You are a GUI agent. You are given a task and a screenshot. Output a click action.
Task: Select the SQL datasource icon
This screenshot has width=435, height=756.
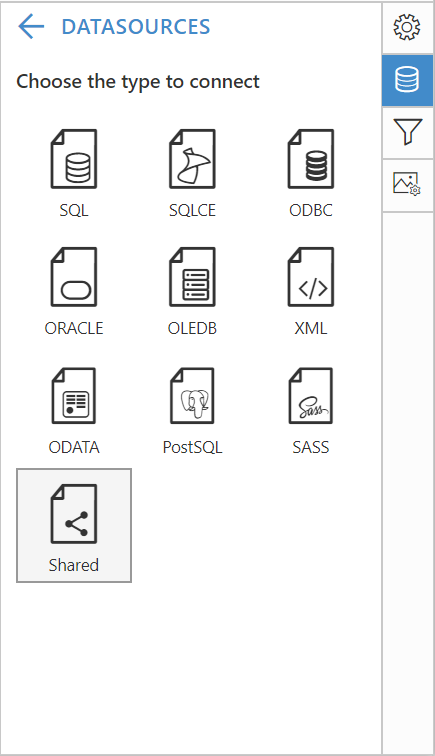(74, 159)
